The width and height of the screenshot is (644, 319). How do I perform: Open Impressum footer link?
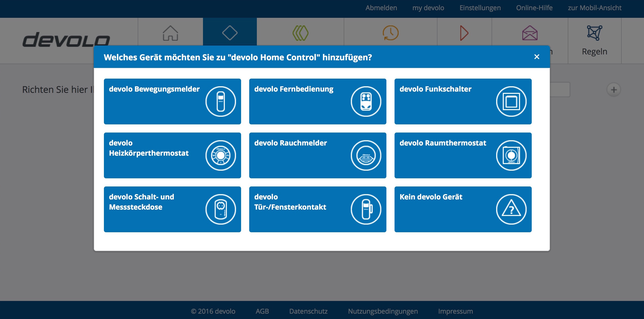(455, 311)
